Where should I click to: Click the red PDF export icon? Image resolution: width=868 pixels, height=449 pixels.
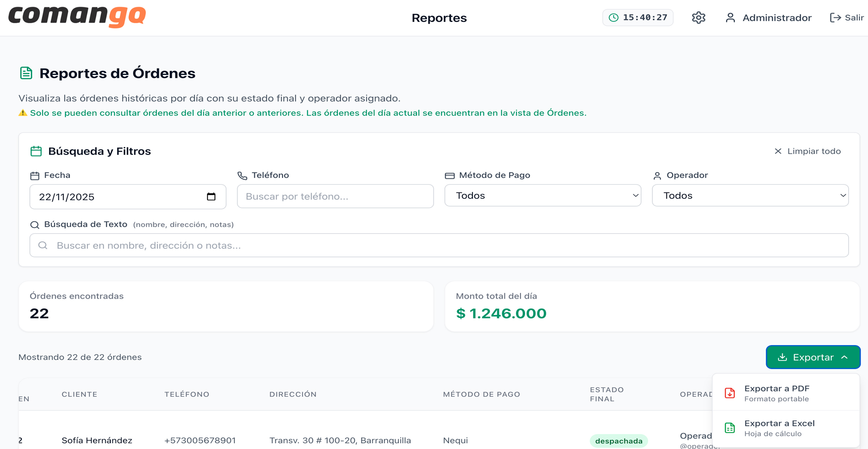tap(729, 393)
